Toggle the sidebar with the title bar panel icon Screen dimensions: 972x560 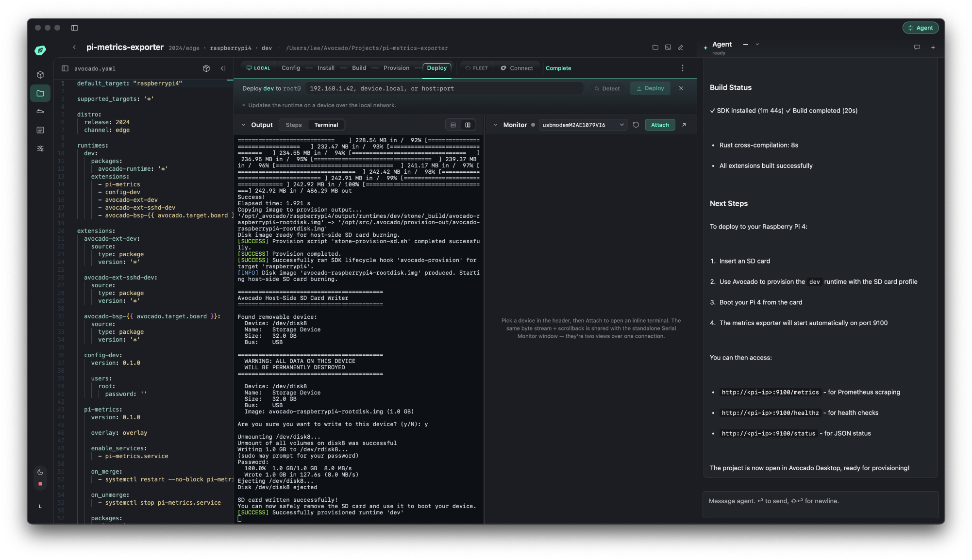pos(74,28)
